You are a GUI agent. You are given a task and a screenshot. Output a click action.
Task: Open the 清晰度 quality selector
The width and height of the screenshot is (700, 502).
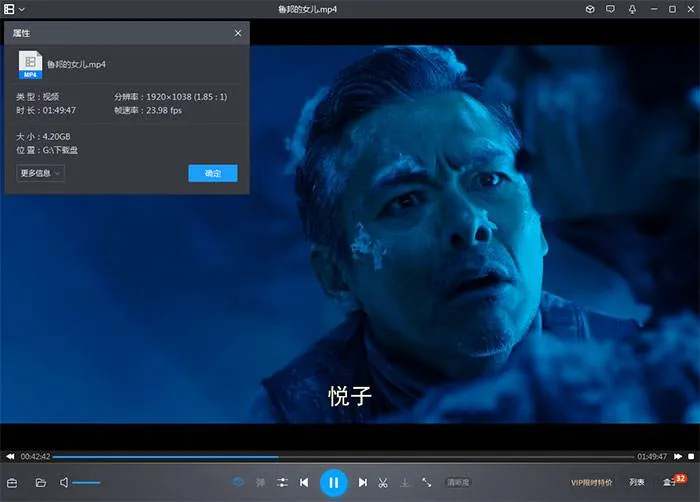pos(458,482)
